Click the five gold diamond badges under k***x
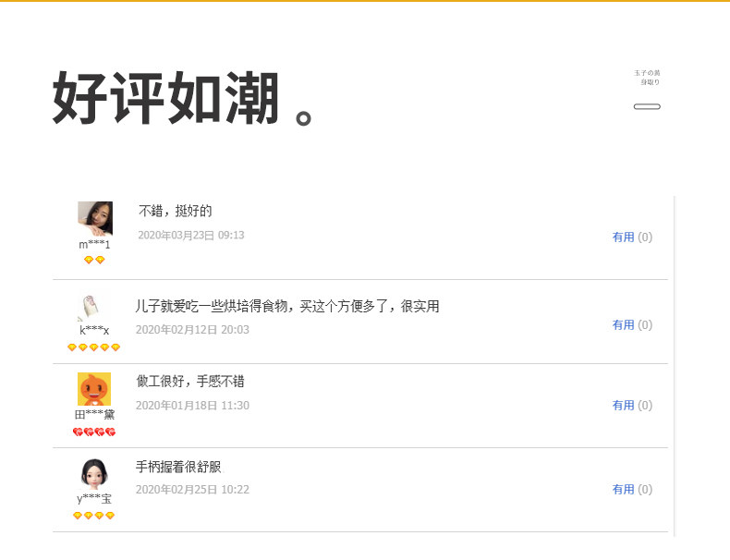This screenshot has width=730, height=560. pyautogui.click(x=93, y=347)
